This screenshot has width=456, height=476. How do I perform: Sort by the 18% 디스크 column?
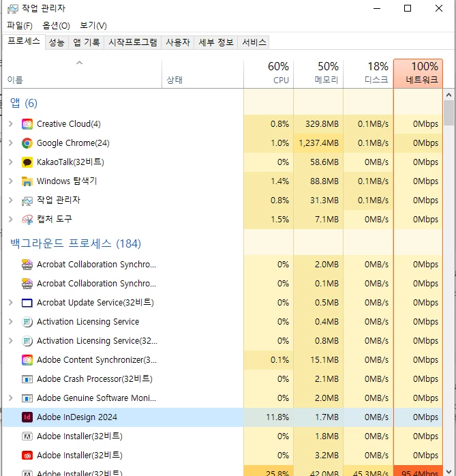click(x=368, y=74)
